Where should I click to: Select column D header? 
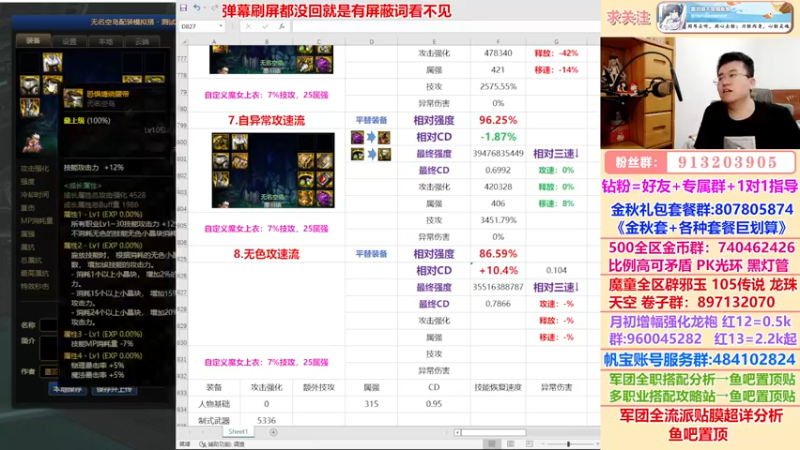click(x=371, y=42)
